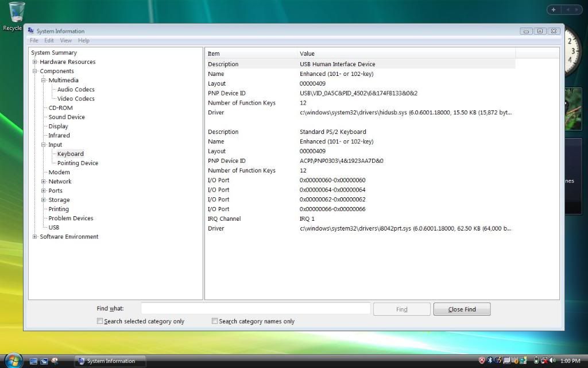Screen dimensions: 588x368
Task: Open the volume speaker tray icon
Action: (552, 361)
